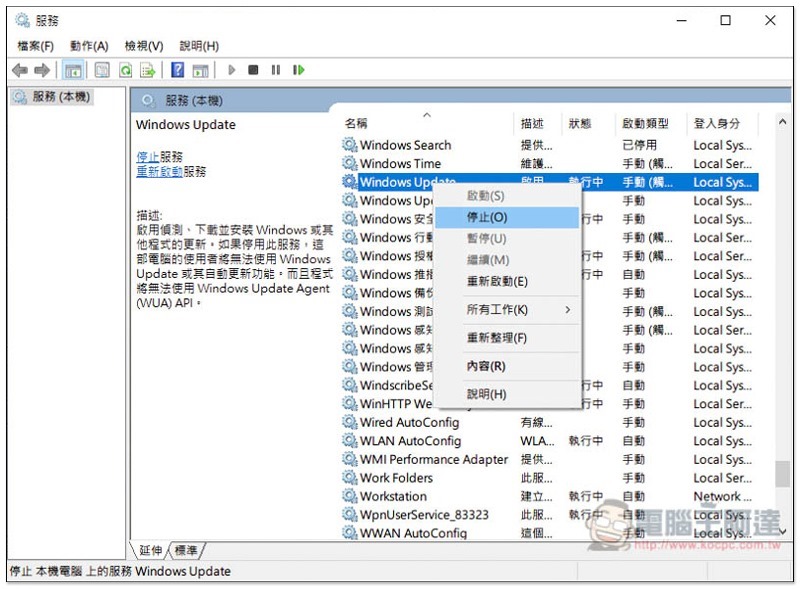Select the Windows Time service row
This screenshot has width=800, height=589.
[549, 164]
